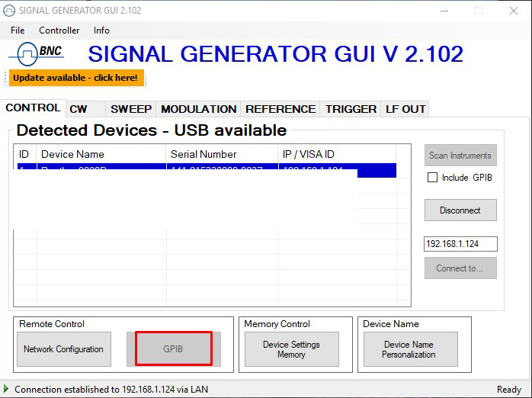Click the ID column header

click(25, 154)
